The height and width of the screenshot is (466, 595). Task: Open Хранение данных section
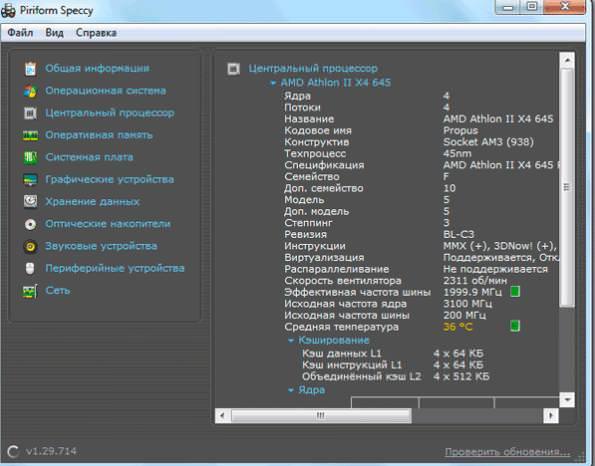(92, 202)
